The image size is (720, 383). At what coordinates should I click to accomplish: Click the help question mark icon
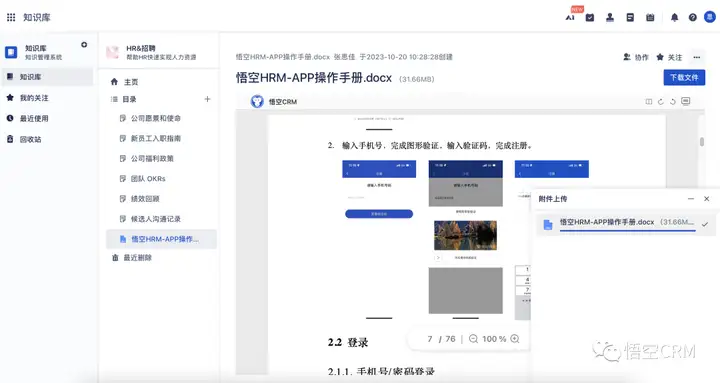[x=692, y=17]
